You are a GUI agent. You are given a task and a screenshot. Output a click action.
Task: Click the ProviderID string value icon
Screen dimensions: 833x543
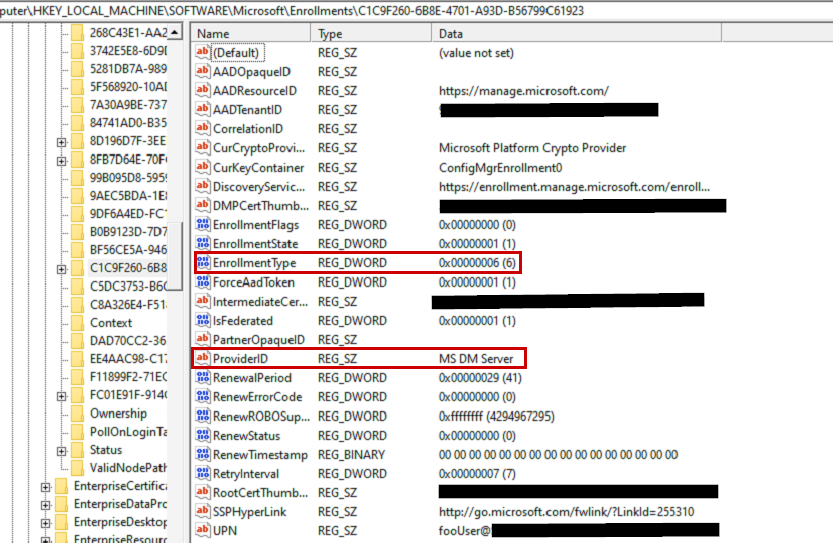[201, 359]
